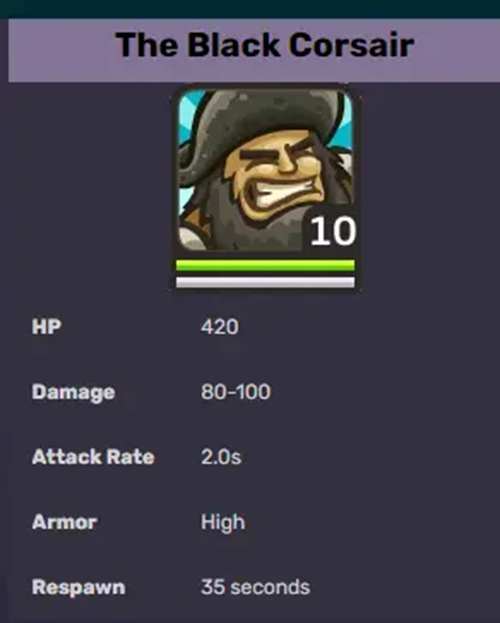Click the green health bar
Image resolution: width=500 pixels, height=623 pixels.
(x=265, y=265)
